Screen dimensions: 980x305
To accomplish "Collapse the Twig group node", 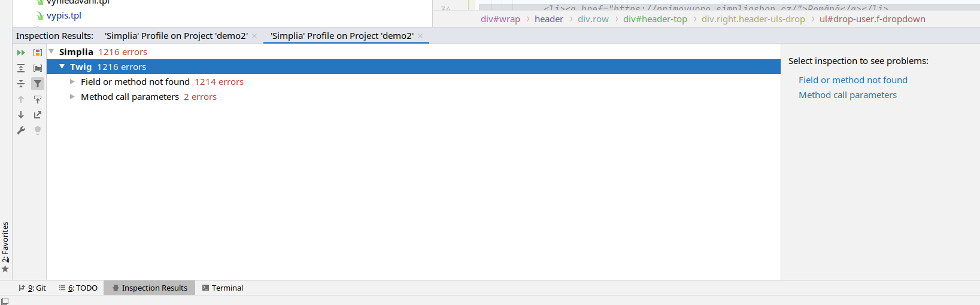I will click(x=62, y=67).
